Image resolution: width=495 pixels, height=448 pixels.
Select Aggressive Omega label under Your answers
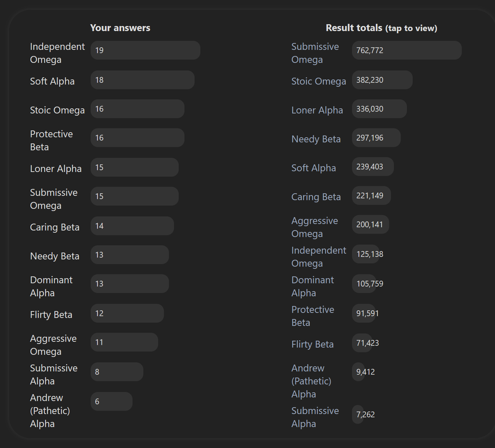[53, 345]
